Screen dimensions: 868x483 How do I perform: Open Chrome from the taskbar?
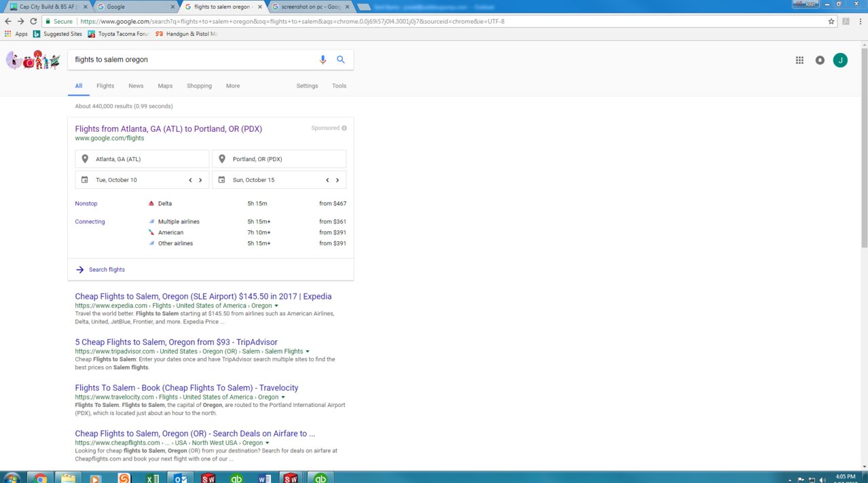click(40, 478)
